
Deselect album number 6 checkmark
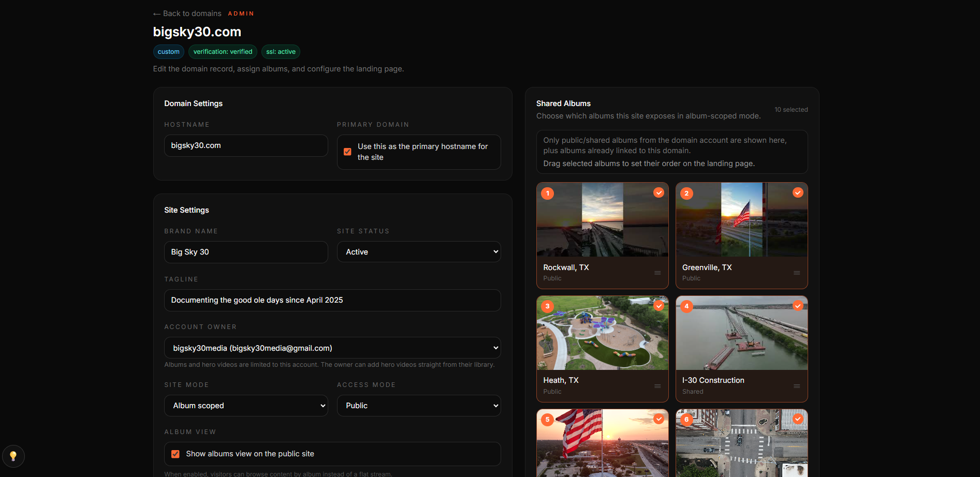click(x=798, y=419)
